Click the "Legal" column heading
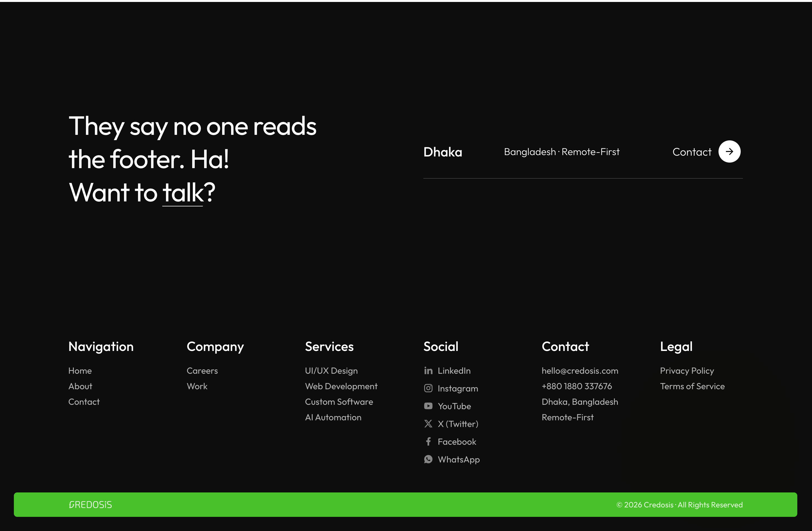This screenshot has height=531, width=812. click(x=676, y=347)
